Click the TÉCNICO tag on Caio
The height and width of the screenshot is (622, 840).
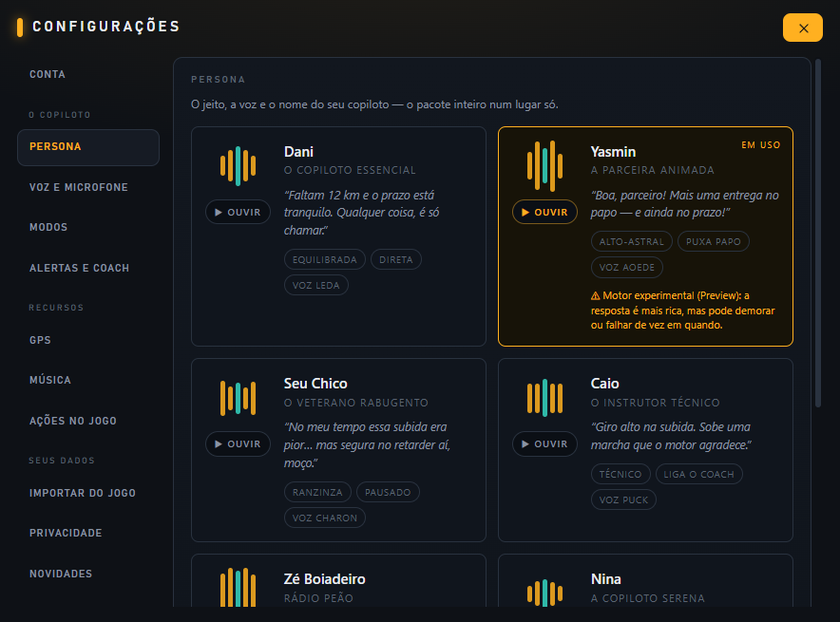click(620, 474)
